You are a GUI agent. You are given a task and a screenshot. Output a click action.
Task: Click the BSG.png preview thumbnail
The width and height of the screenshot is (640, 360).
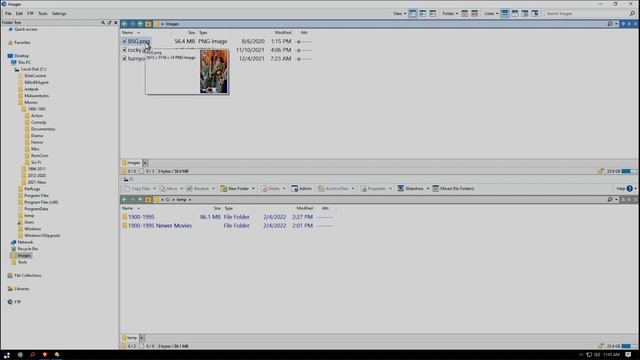pyautogui.click(x=214, y=71)
